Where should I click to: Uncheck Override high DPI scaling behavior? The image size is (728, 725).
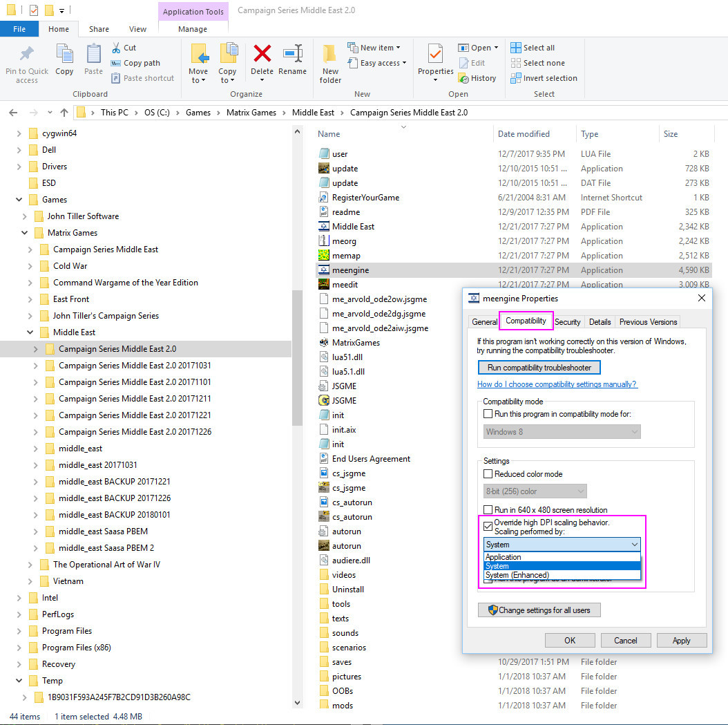(488, 526)
